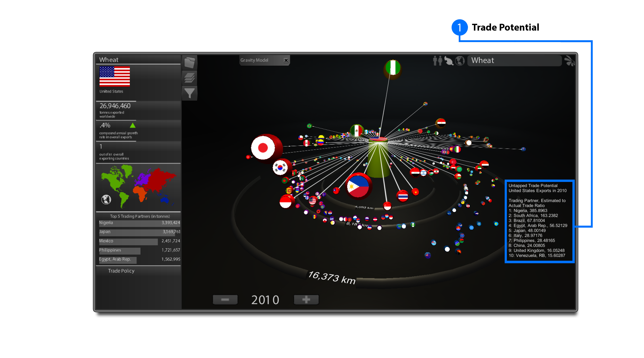Click the funnel filter icon
This screenshot has width=644, height=358.
coord(189,93)
